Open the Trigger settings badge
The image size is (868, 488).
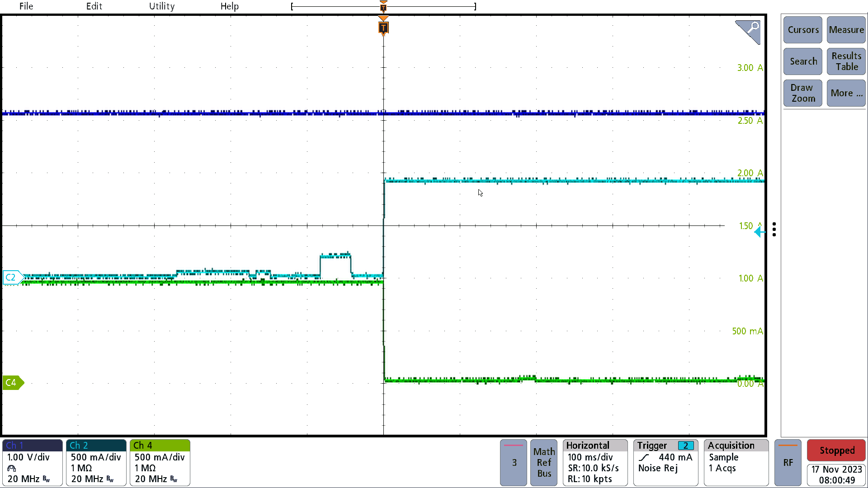coord(666,463)
